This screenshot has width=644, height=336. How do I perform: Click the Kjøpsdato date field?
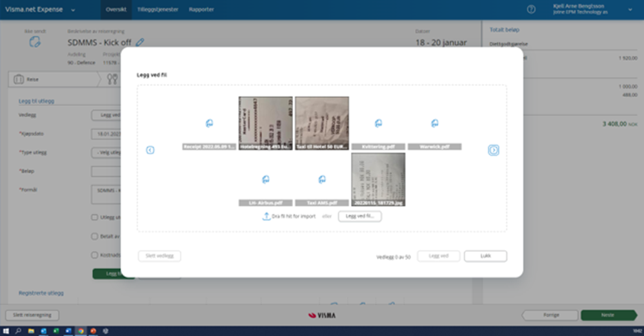pyautogui.click(x=106, y=134)
